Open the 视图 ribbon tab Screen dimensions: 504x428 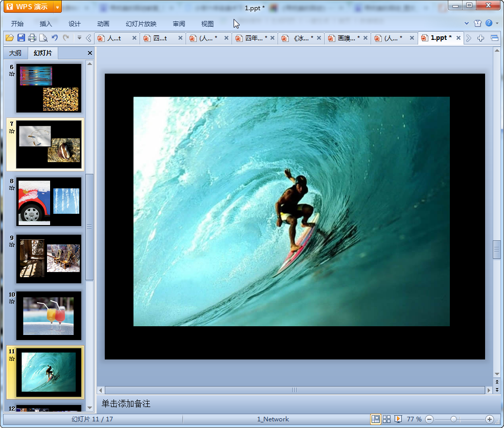tap(208, 24)
